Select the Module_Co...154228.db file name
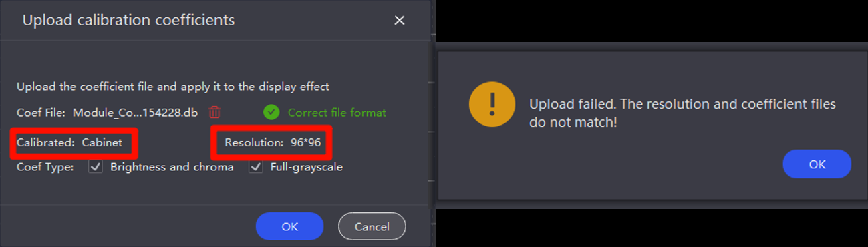This screenshot has width=868, height=247. tap(136, 112)
